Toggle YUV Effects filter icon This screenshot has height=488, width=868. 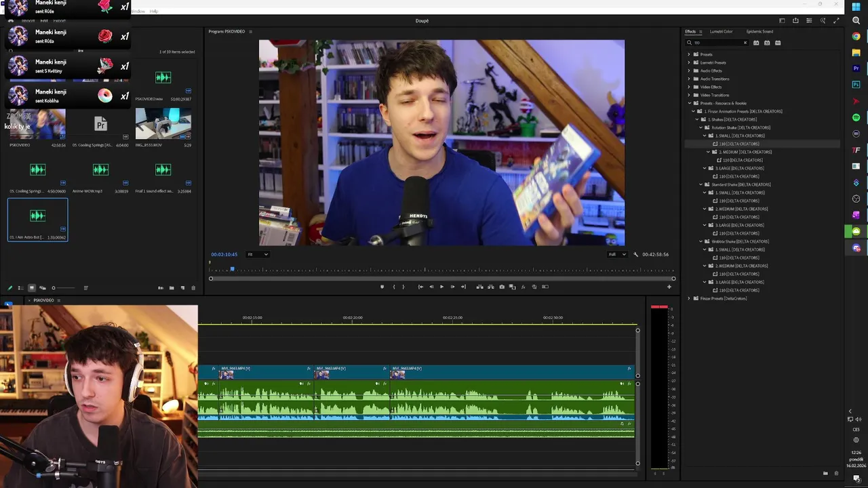click(x=778, y=43)
